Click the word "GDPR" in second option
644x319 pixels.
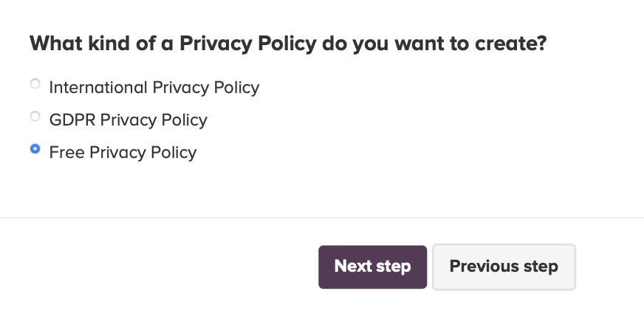(72, 120)
